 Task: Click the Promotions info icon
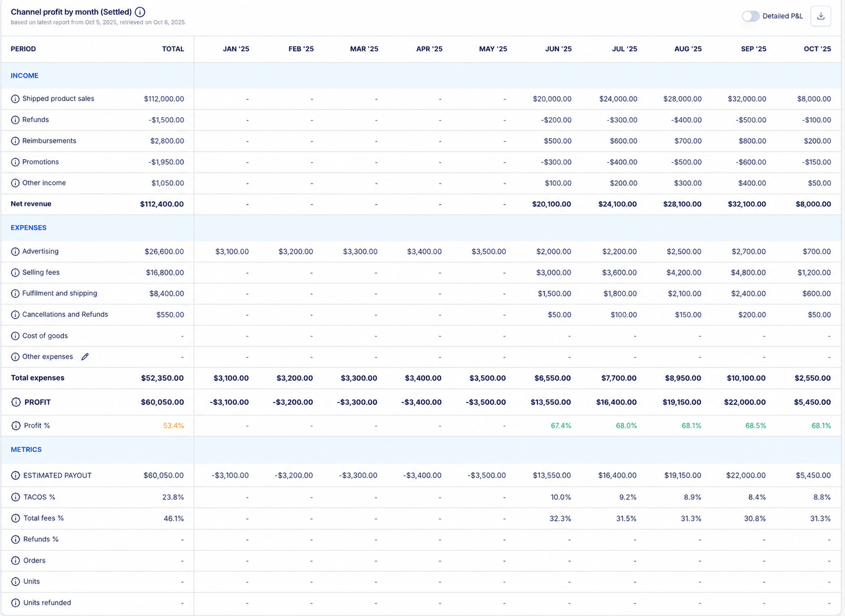click(x=16, y=162)
